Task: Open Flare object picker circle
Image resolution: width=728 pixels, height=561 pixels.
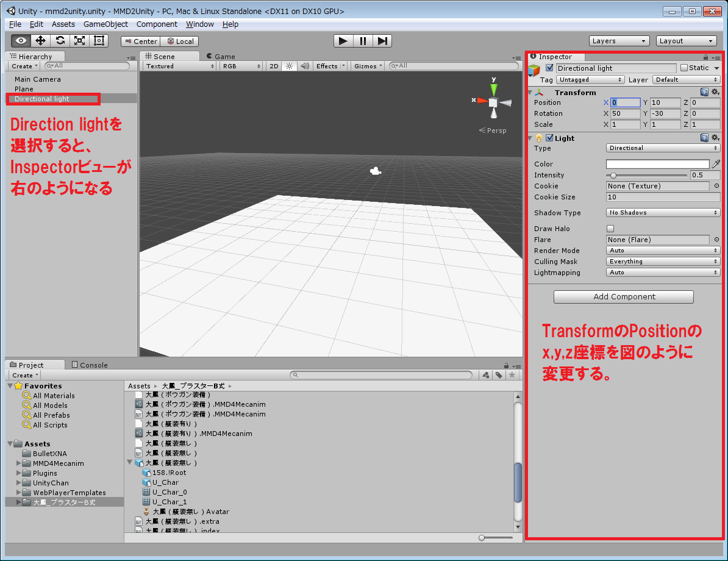Action: click(716, 240)
